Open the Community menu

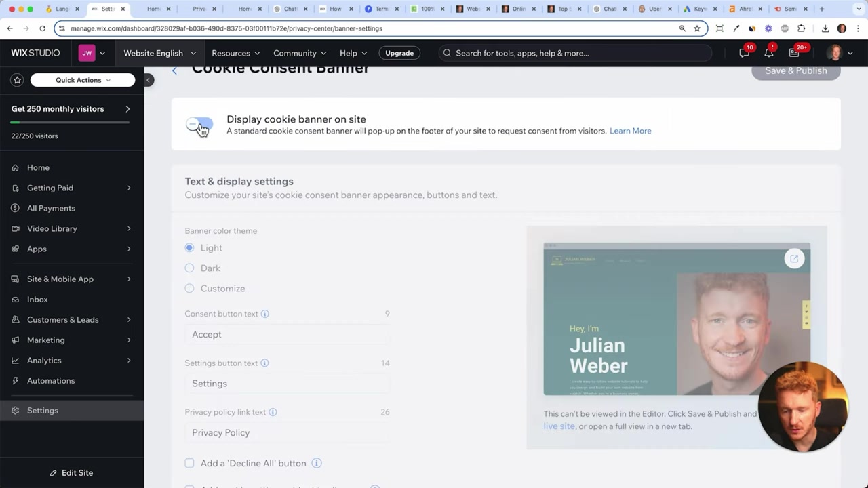point(300,53)
